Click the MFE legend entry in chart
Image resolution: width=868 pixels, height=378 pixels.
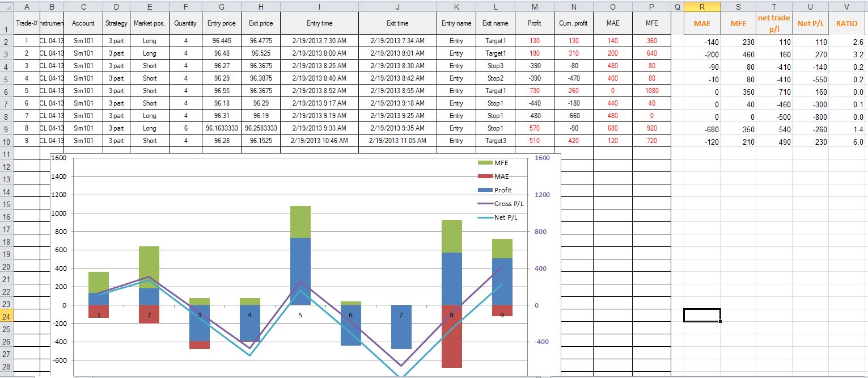[x=494, y=163]
